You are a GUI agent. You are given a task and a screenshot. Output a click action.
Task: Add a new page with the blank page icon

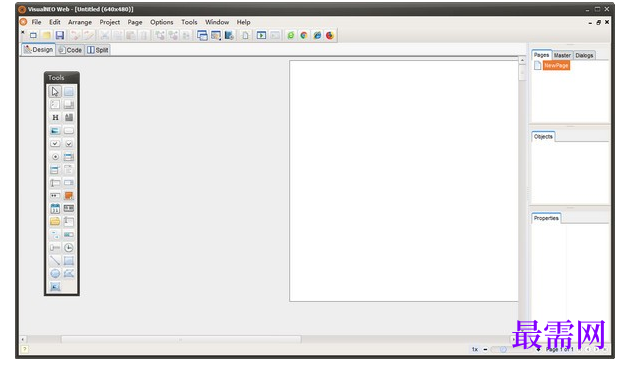click(245, 35)
